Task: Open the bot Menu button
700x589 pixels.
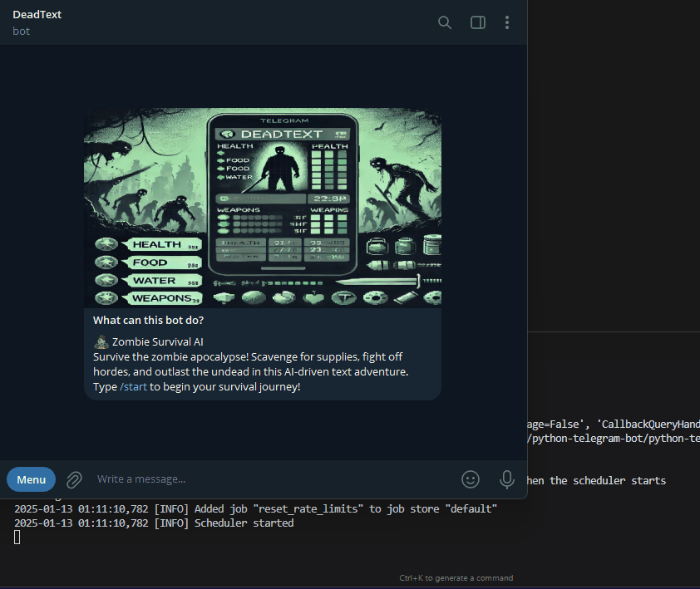Action: coord(32,479)
